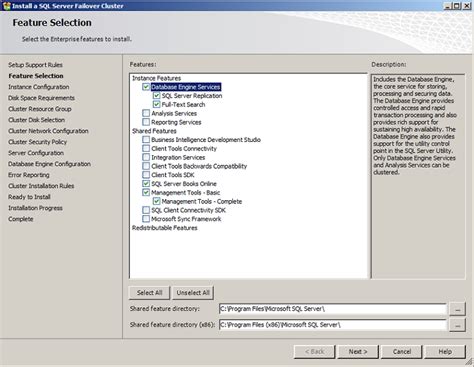Select the Instance Features heading

coord(156,78)
